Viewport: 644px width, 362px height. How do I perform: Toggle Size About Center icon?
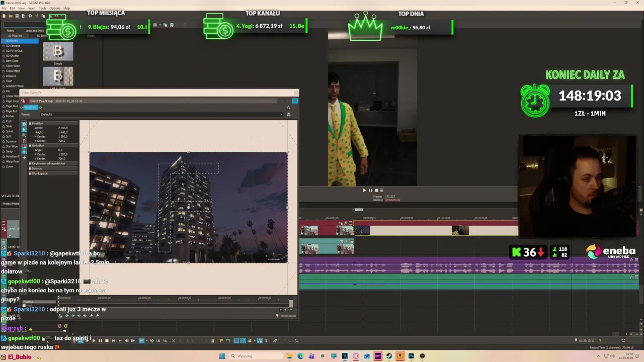point(24,152)
